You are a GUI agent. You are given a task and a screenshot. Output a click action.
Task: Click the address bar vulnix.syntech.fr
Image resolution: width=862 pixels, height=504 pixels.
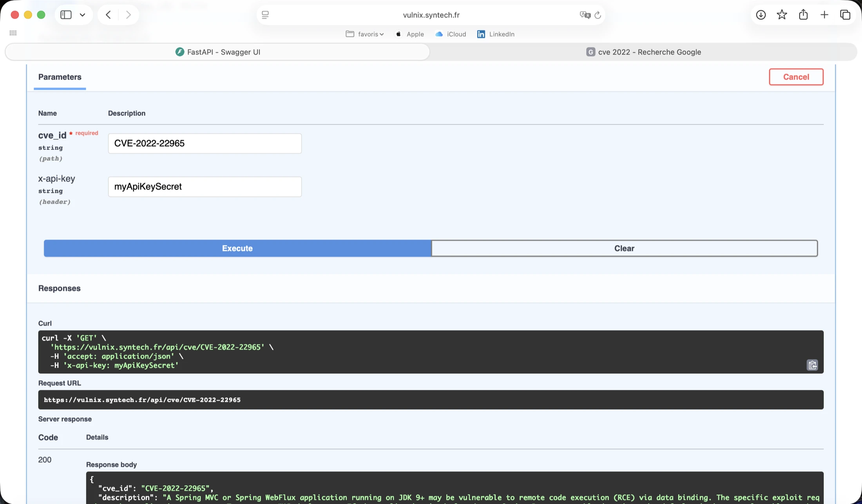pyautogui.click(x=431, y=15)
